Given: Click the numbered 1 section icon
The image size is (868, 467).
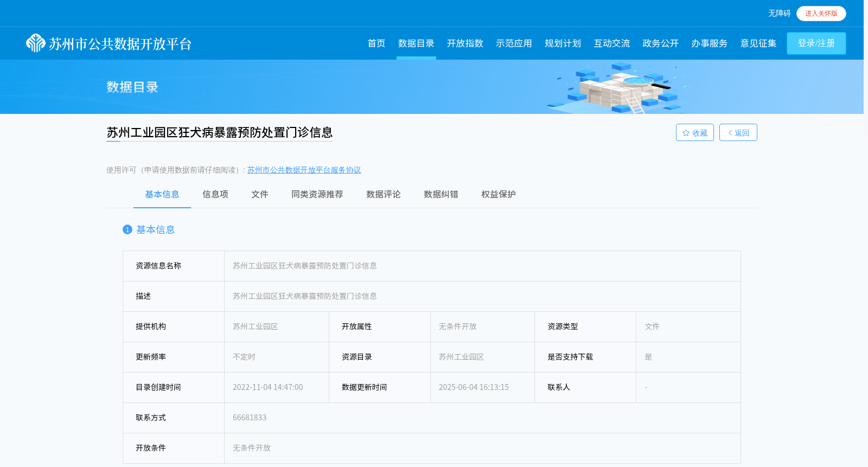Looking at the screenshot, I should [127, 229].
